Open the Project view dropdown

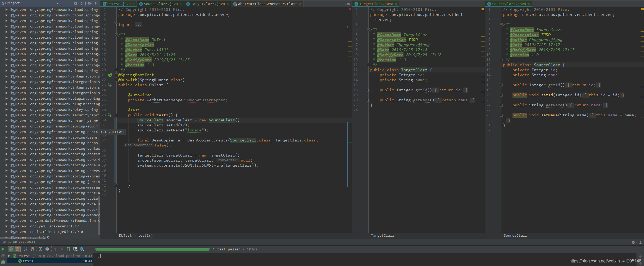pos(57,3)
